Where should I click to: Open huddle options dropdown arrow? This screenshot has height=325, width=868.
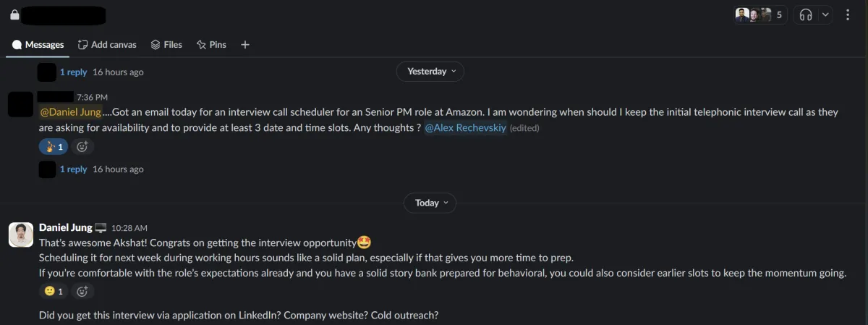825,14
